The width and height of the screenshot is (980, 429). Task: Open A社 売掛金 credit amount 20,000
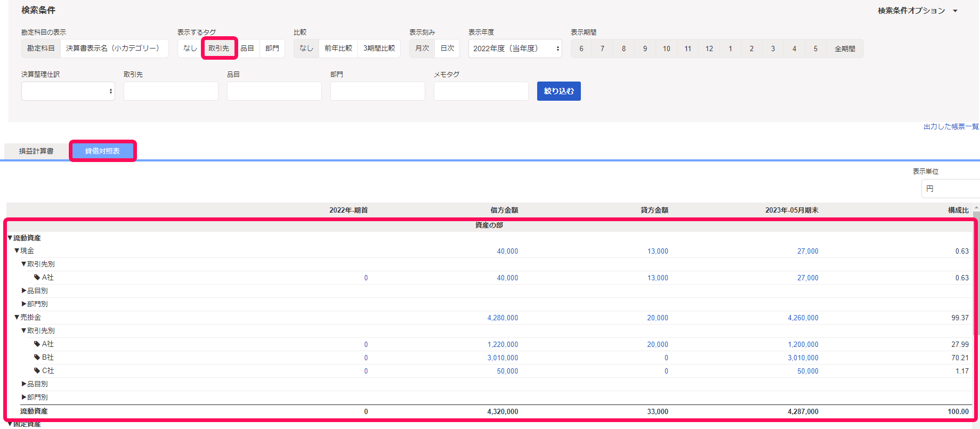[x=658, y=344]
